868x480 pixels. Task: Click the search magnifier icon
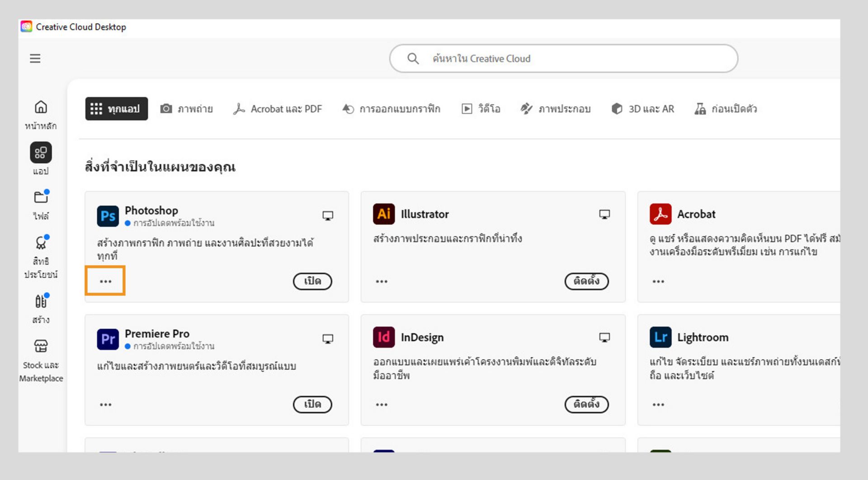[413, 58]
